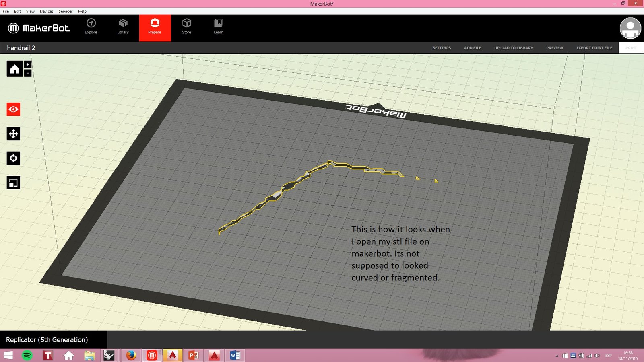Open the Replicator (5th Generation) printer panel

coord(54,340)
